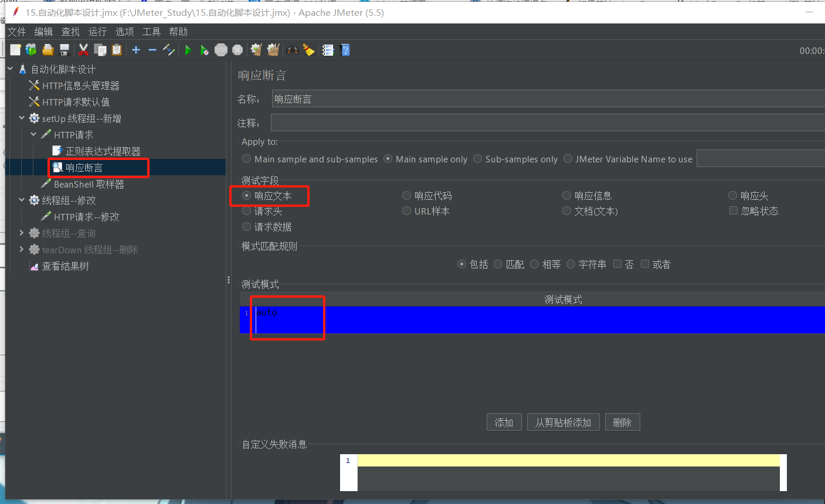Expand 线程组--查询 node
Viewport: 825px width, 504px height.
coord(22,233)
